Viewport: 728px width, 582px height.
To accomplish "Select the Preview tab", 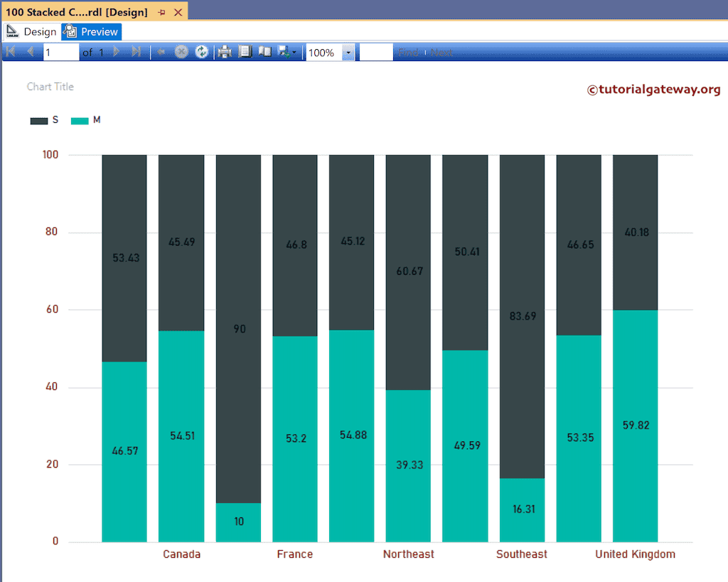I will tap(91, 31).
